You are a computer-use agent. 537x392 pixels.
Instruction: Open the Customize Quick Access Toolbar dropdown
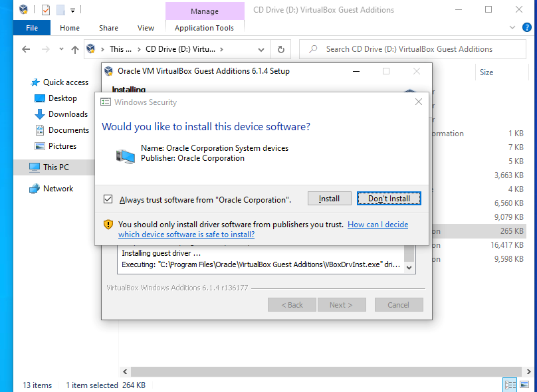click(x=72, y=11)
